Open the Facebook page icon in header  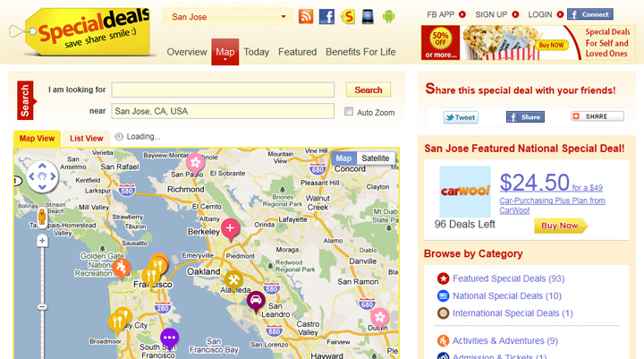click(326, 17)
